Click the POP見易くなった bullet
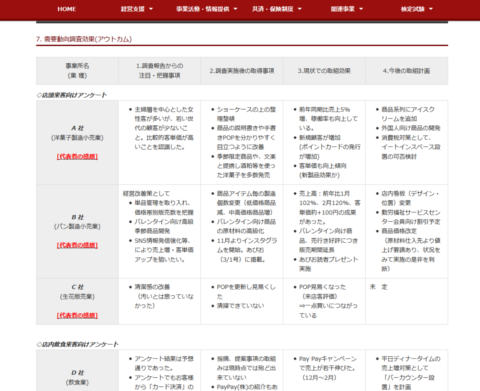This screenshot has width=480, height=391. 328,301
